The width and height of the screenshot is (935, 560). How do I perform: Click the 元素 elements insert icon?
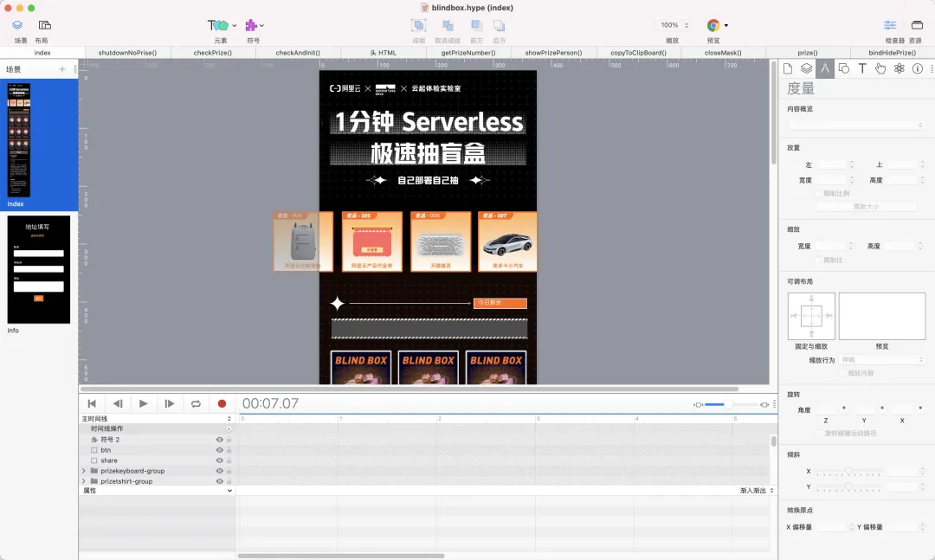pos(217,25)
